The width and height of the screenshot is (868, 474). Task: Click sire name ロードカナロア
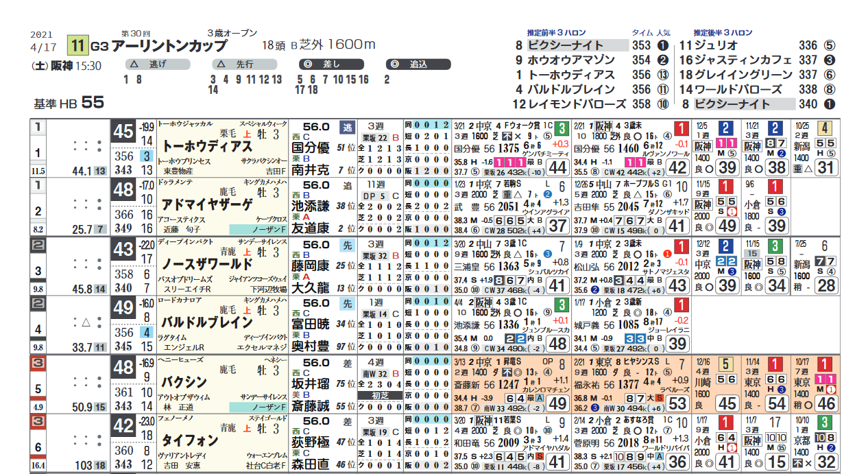point(180,301)
